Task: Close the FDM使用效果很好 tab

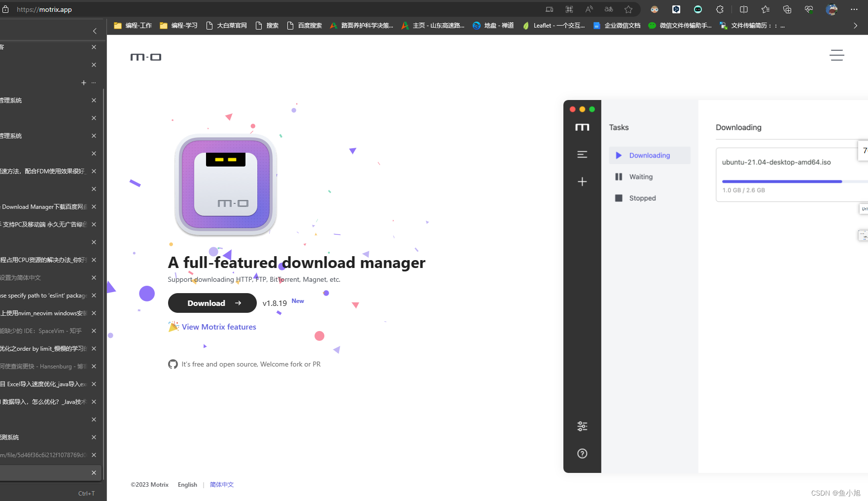Action: (x=94, y=171)
